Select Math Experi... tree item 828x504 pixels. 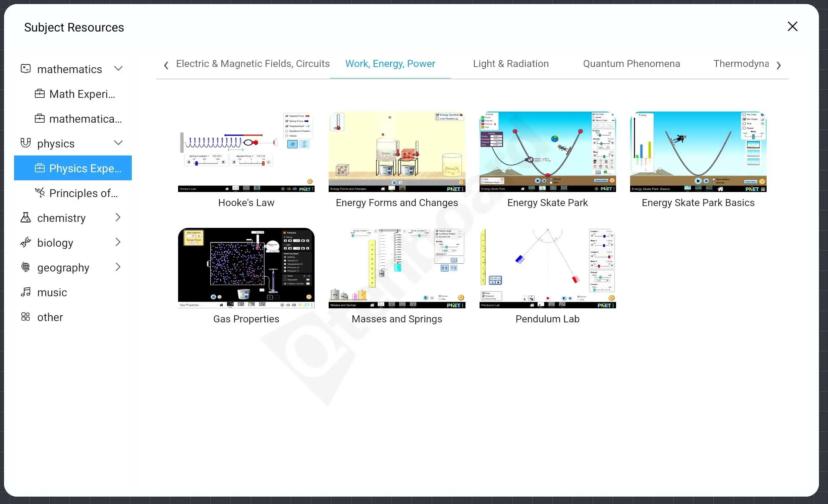pos(82,94)
